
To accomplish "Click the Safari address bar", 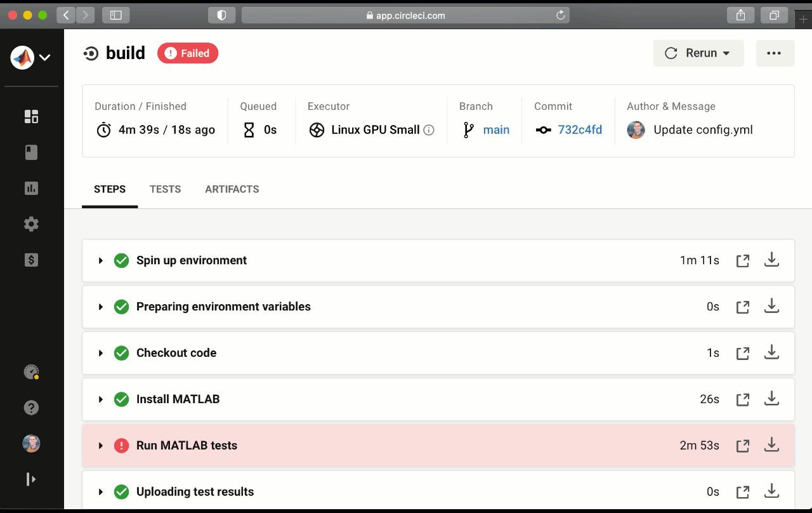I will coord(405,15).
